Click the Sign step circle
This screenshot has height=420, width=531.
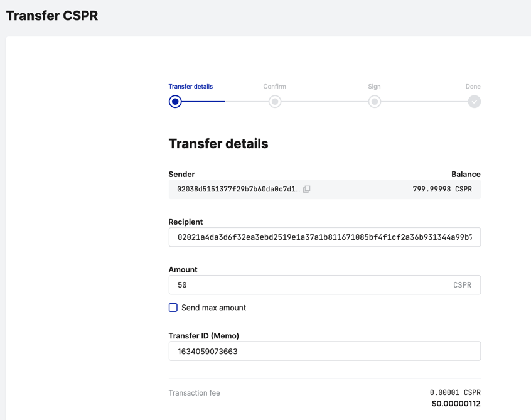(x=375, y=102)
